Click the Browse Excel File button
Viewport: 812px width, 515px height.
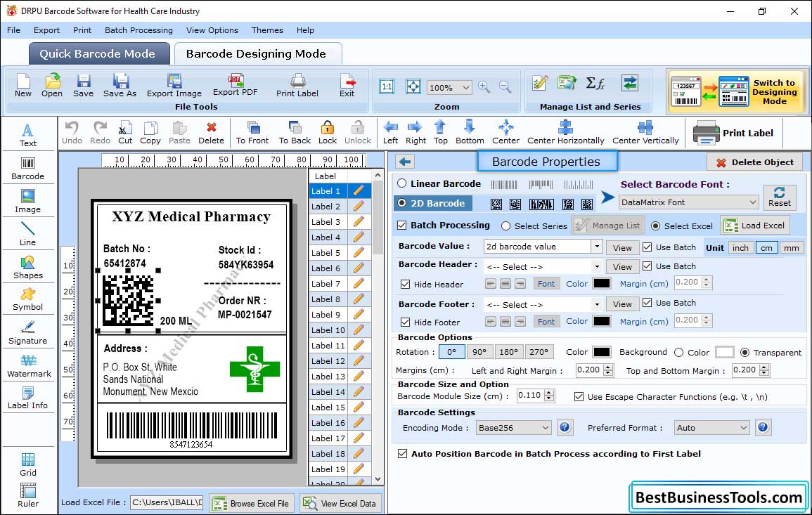[251, 503]
